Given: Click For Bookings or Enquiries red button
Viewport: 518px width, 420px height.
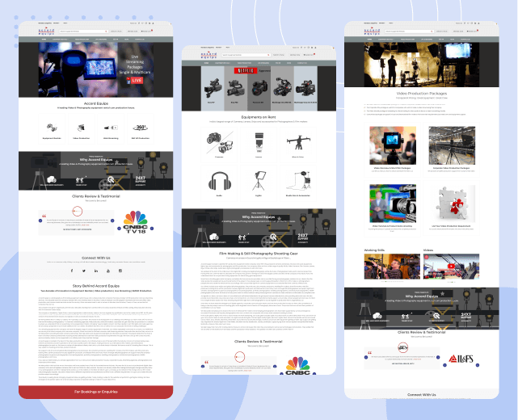Looking at the screenshot, I should pos(96,392).
